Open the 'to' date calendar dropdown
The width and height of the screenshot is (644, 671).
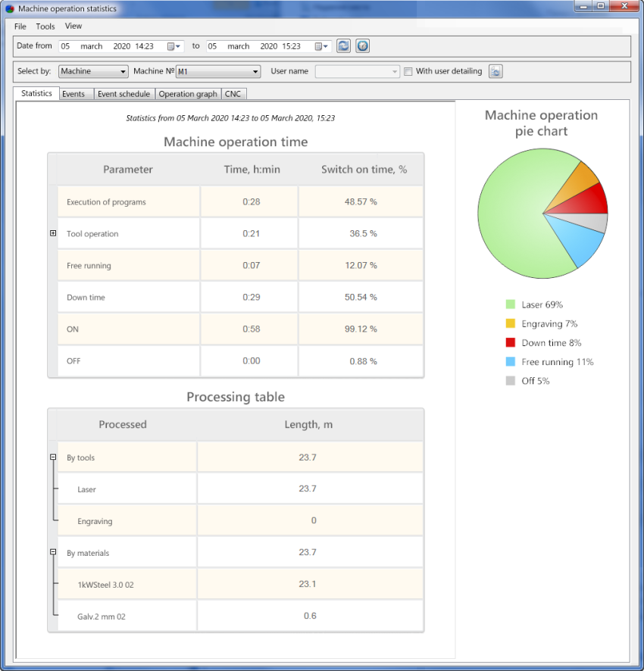click(321, 46)
